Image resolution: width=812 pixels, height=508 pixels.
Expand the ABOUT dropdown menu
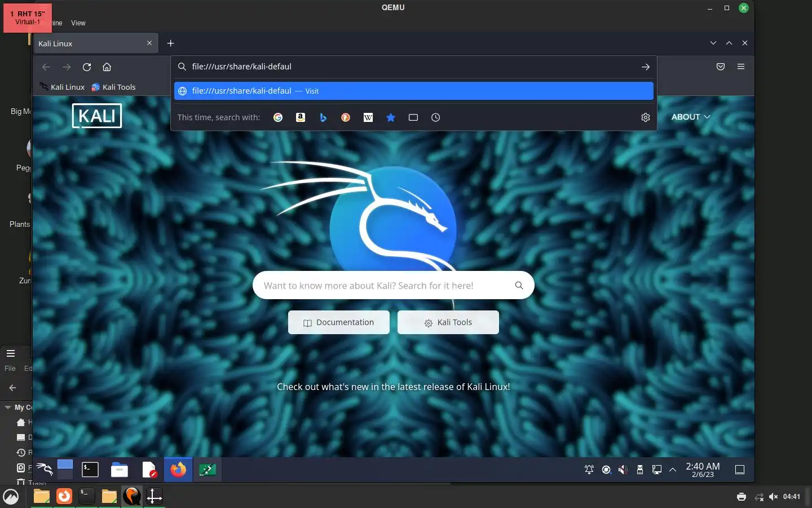[691, 117]
